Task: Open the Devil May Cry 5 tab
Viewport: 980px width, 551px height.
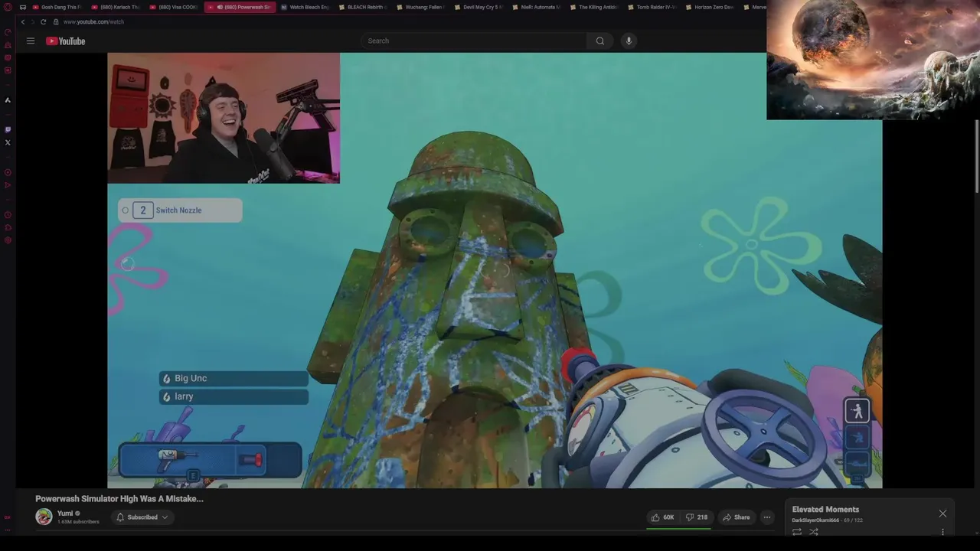Action: pos(479,7)
